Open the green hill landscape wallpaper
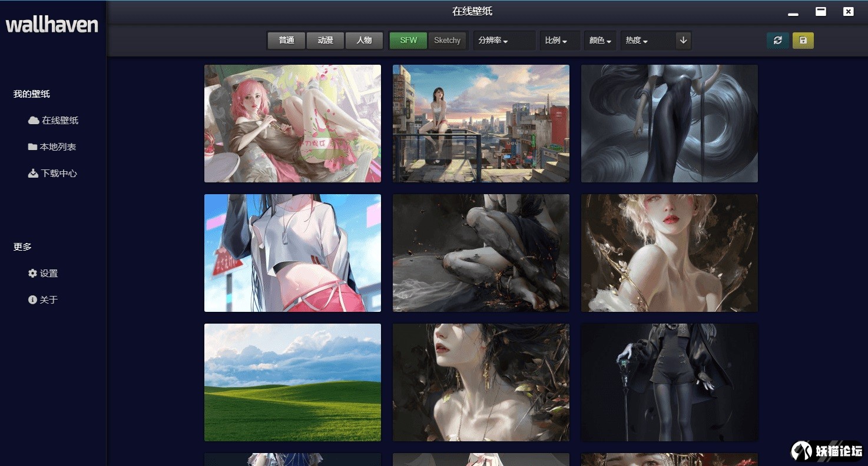The height and width of the screenshot is (466, 868). (293, 382)
